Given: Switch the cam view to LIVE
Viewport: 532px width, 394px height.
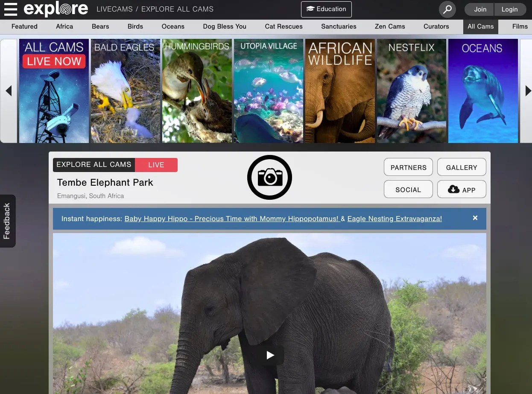Looking at the screenshot, I should click(156, 165).
